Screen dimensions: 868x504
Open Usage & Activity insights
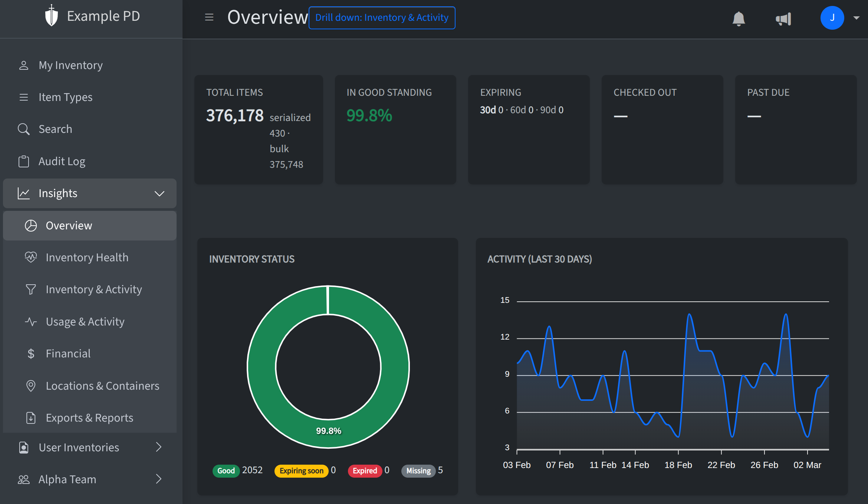[85, 321]
